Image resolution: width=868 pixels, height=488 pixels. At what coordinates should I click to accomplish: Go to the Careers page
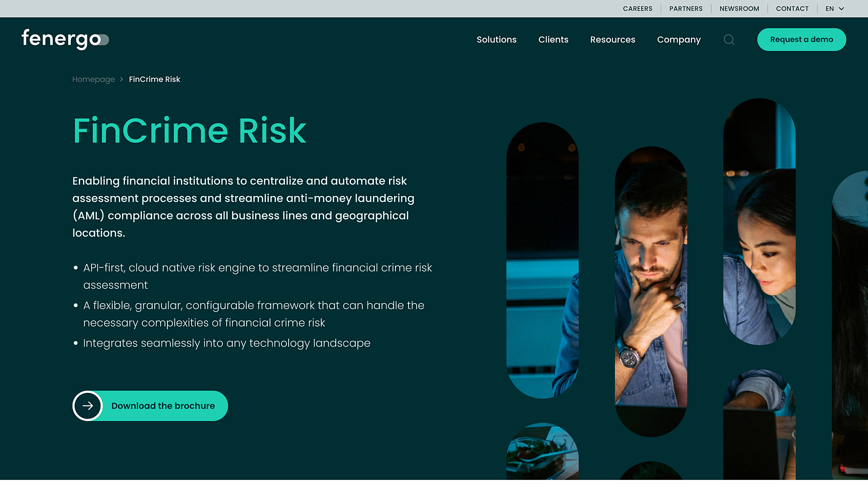click(x=637, y=8)
